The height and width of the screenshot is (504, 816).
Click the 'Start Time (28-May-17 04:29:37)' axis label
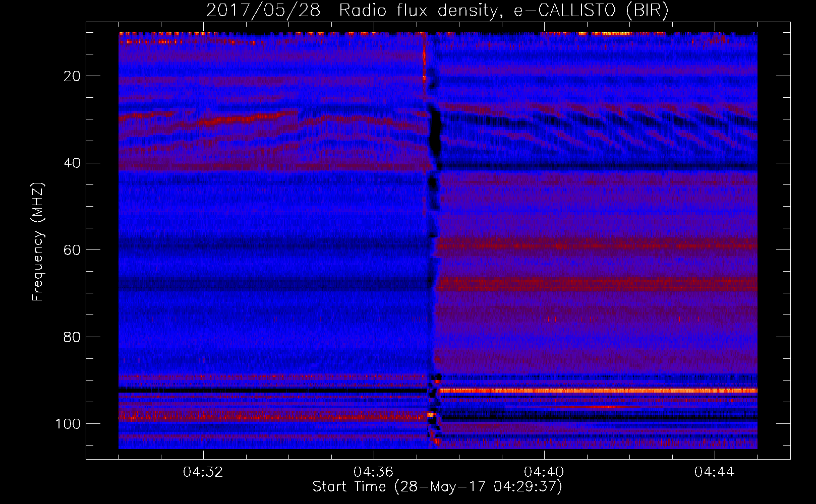pos(437,487)
